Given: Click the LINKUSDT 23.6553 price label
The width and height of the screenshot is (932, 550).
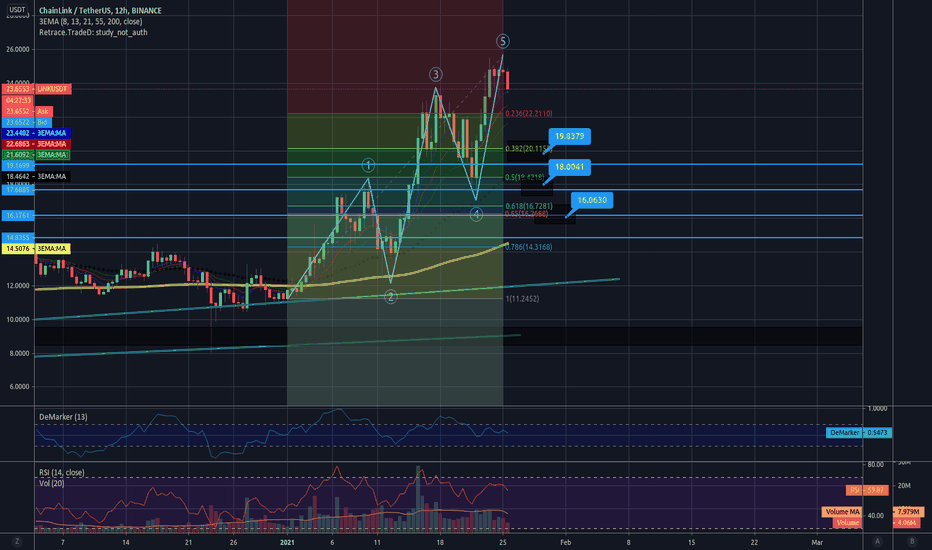Looking at the screenshot, I should pyautogui.click(x=37, y=89).
